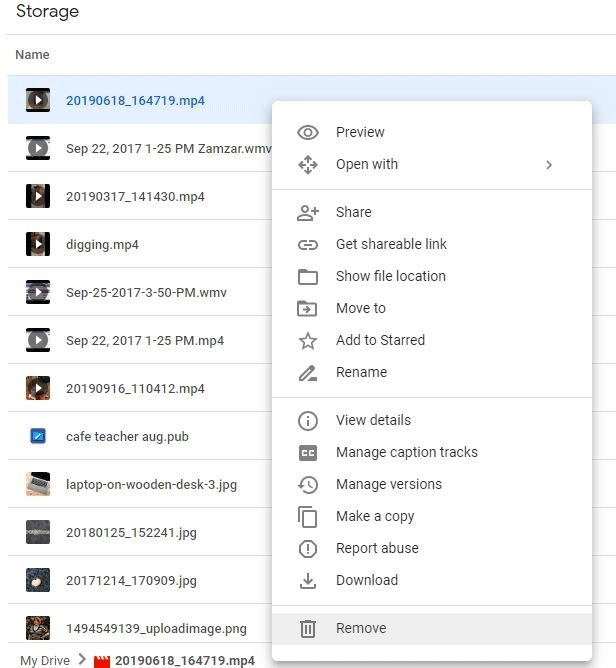Click laptop-on-wooden-desk-3.jpg thumbnail
The image size is (616, 668).
tap(38, 484)
